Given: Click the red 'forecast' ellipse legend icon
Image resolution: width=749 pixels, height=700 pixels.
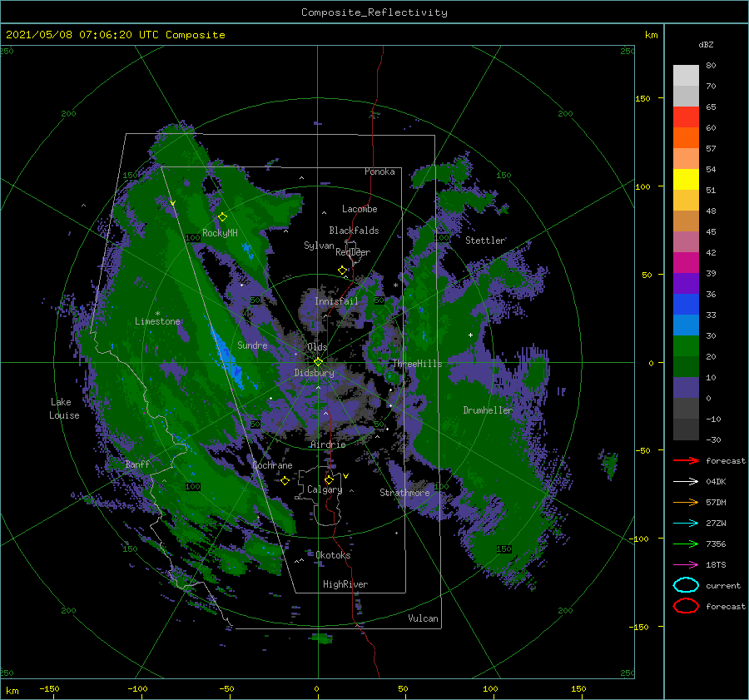Looking at the screenshot, I should (686, 606).
